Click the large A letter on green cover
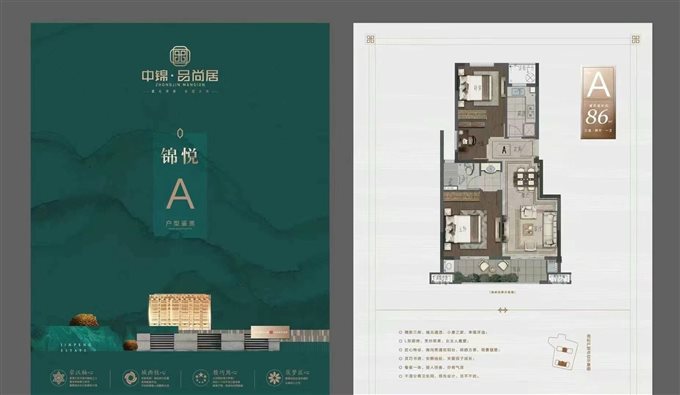Viewport: 680px width, 395px height. click(x=180, y=194)
